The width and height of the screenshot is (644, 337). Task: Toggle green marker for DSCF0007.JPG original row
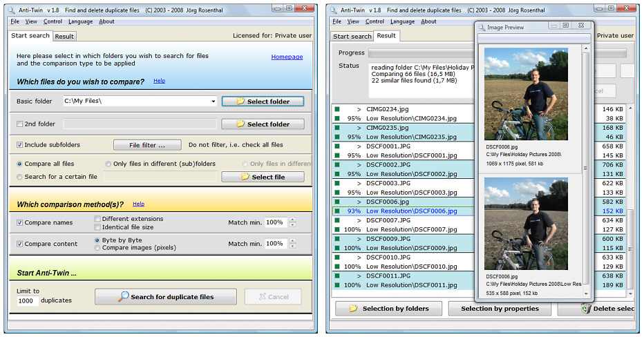pos(337,220)
